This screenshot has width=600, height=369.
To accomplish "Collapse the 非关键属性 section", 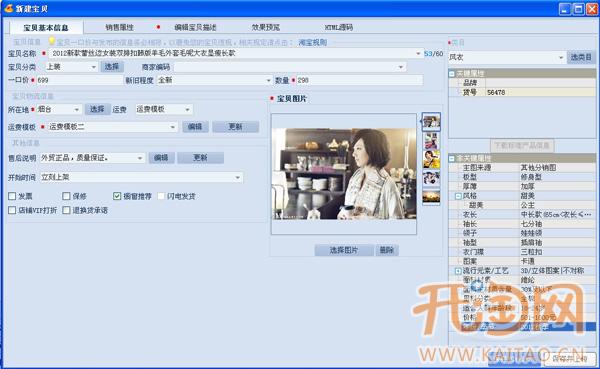I will [452, 158].
